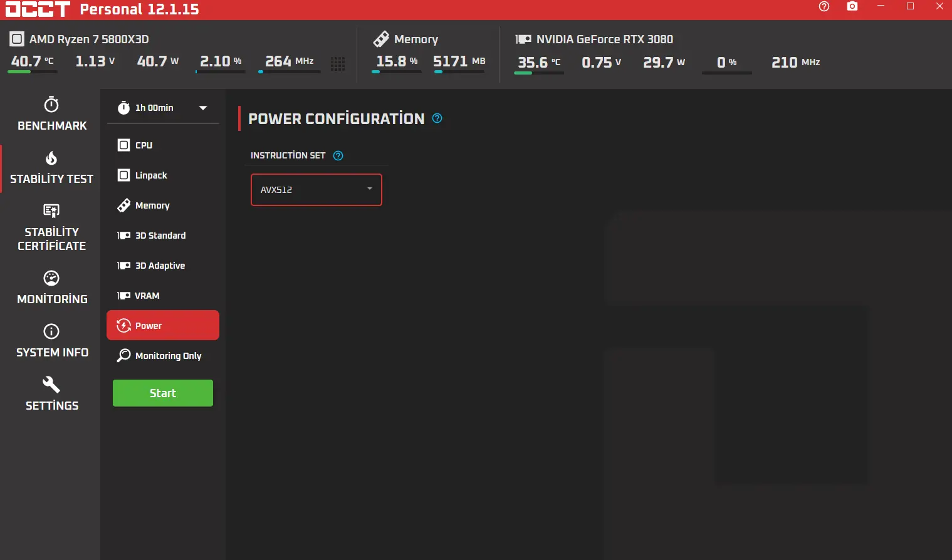Image resolution: width=952 pixels, height=560 pixels.
Task: Select the 3D Adaptive test
Action: coord(163,266)
